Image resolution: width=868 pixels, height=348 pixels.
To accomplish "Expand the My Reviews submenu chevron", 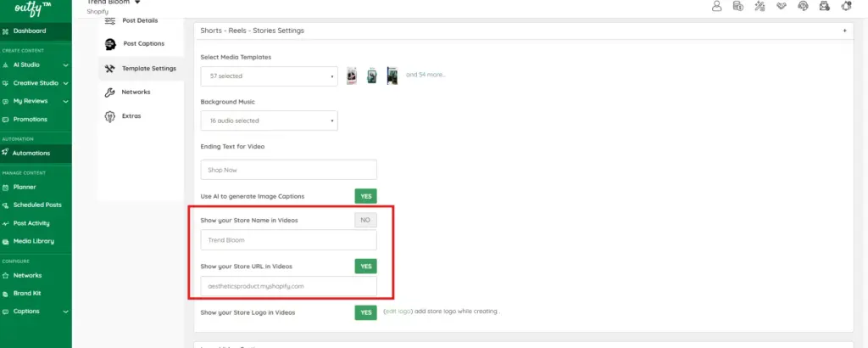I will [66, 102].
